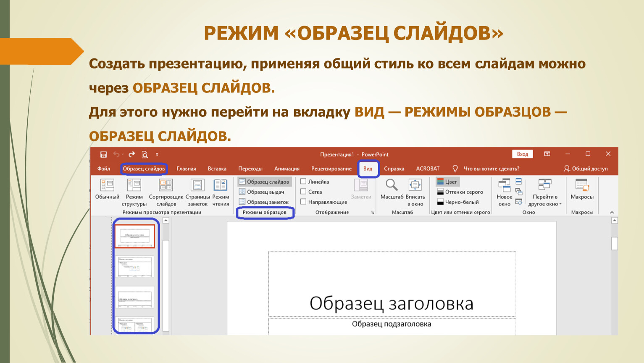The width and height of the screenshot is (644, 363).
Task: Open a New Window (Новое окно)
Action: [x=504, y=189]
